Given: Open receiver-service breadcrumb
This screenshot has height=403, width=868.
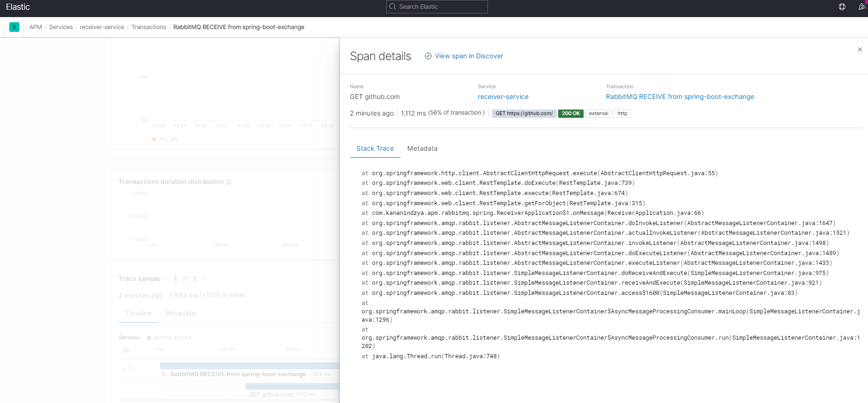Looking at the screenshot, I should [x=102, y=27].
